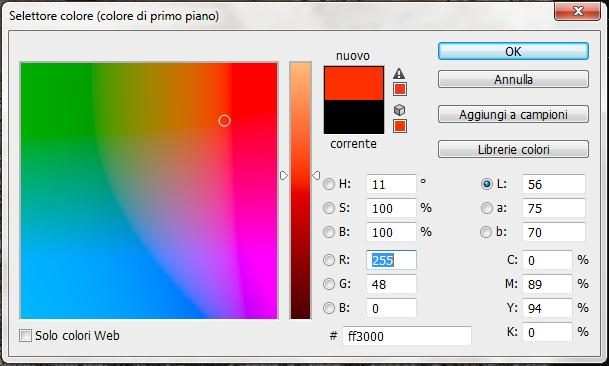The height and width of the screenshot is (366, 609).
Task: Click the circular picker marker in color field
Action: click(224, 121)
